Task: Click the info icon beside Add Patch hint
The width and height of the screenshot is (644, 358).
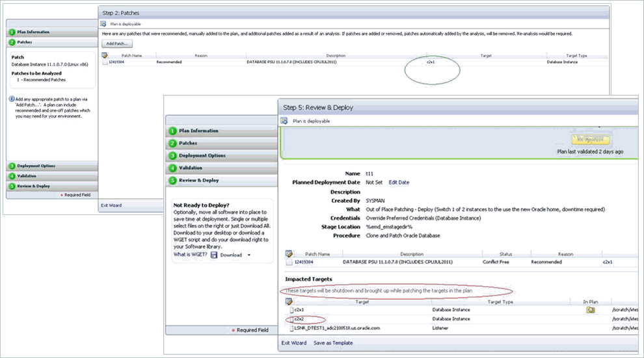Action: click(x=12, y=99)
